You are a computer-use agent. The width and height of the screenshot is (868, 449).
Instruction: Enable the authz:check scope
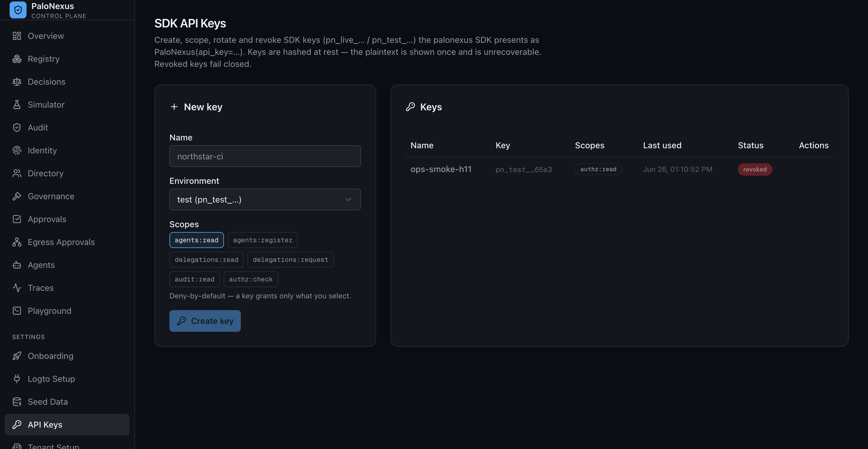click(251, 279)
